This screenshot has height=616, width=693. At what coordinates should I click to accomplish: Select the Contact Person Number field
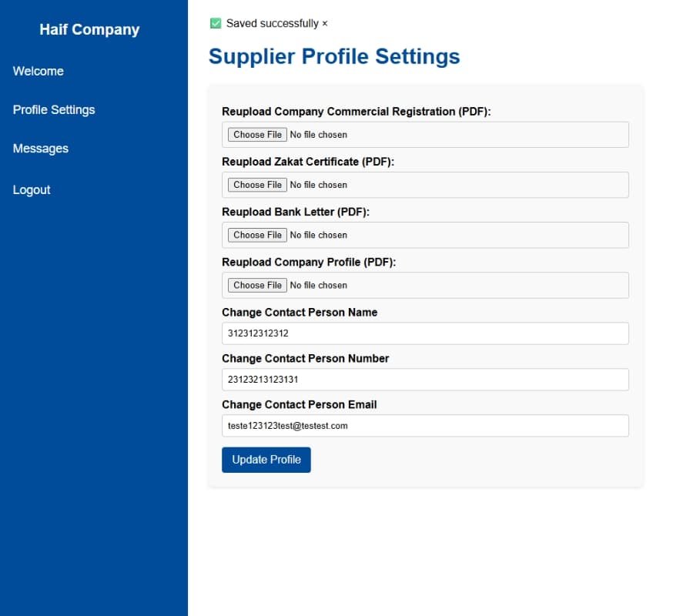425,379
